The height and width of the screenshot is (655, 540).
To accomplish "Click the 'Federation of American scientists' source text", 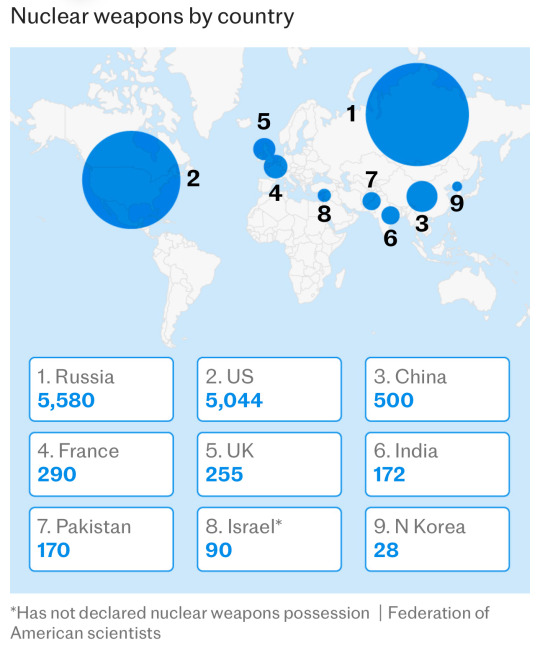I will [250, 623].
